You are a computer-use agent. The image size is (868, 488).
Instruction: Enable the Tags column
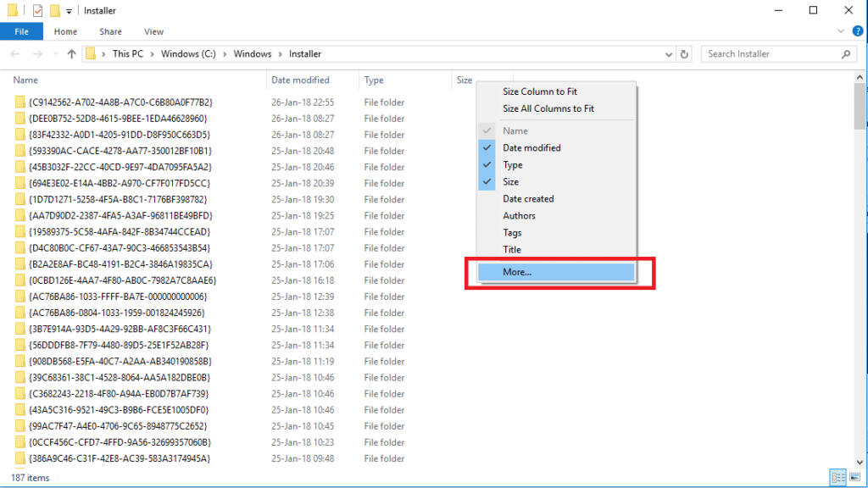tap(556, 232)
